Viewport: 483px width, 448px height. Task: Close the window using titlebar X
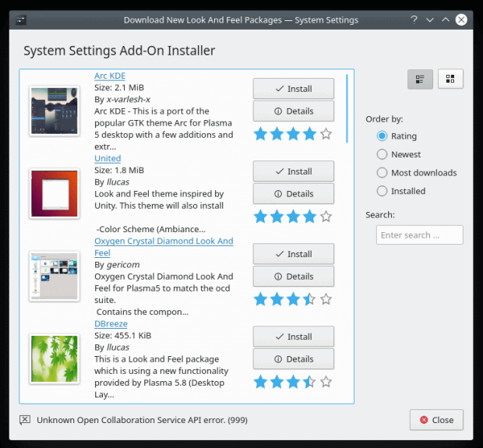tap(461, 20)
